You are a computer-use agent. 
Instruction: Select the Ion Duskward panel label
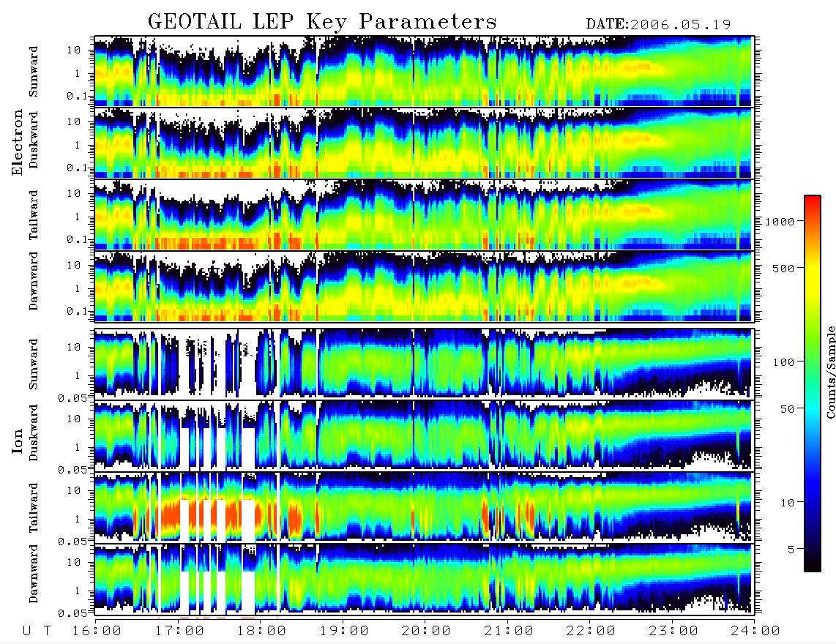[x=34, y=433]
